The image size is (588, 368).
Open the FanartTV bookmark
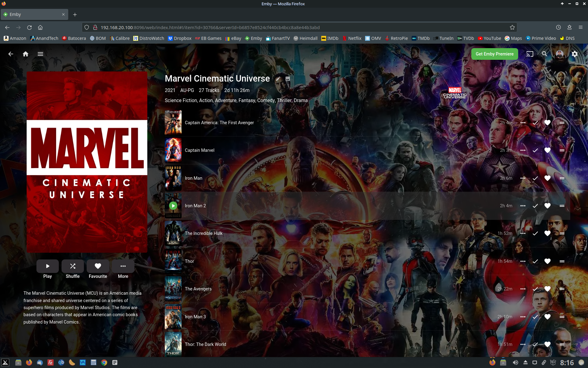277,38
